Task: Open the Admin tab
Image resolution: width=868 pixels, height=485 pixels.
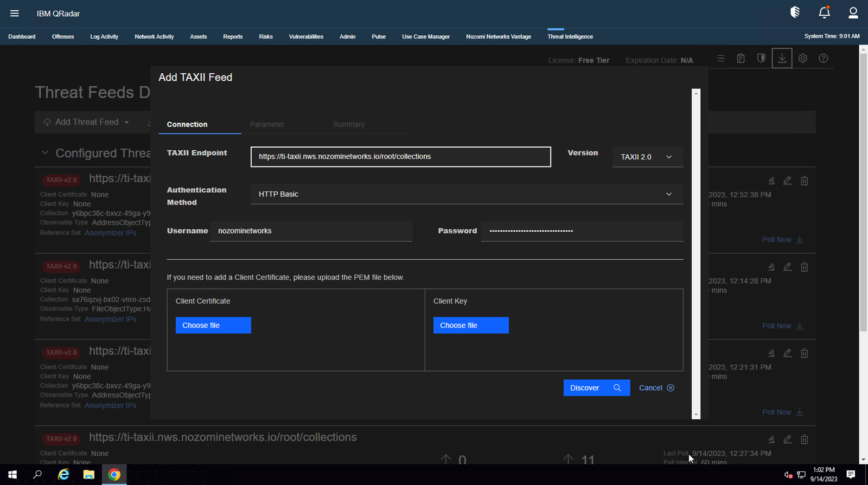Action: pyautogui.click(x=348, y=37)
